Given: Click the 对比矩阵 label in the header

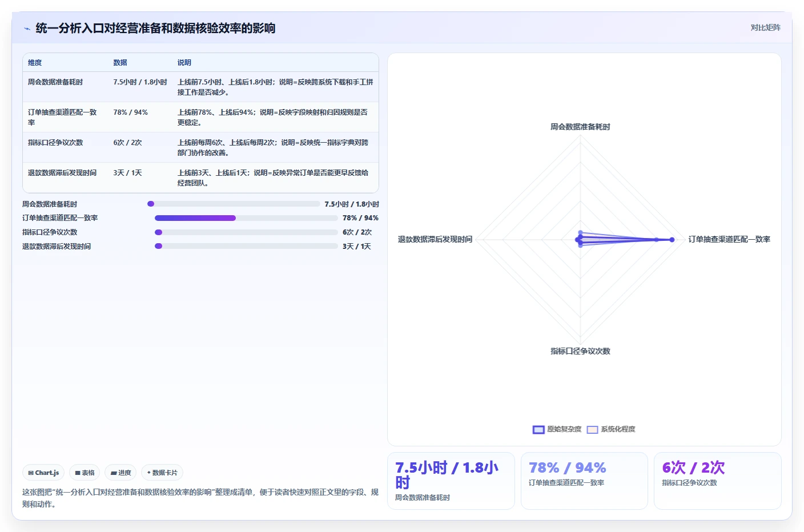Looking at the screenshot, I should (765, 27).
